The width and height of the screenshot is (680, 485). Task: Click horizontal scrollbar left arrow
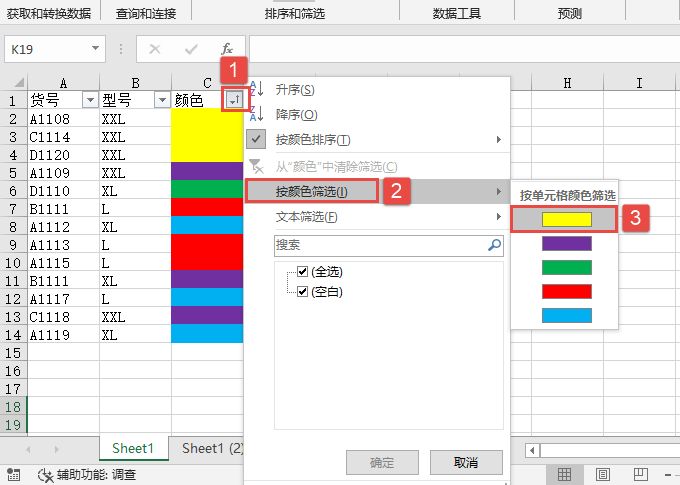[532, 450]
